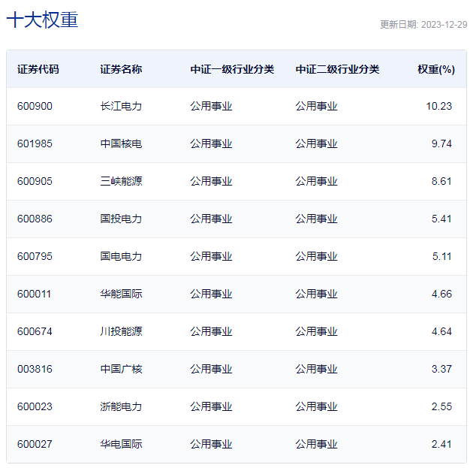Click second-level industry 公用事业 in 浙能电力 row
The height and width of the screenshot is (468, 476).
pos(317,406)
